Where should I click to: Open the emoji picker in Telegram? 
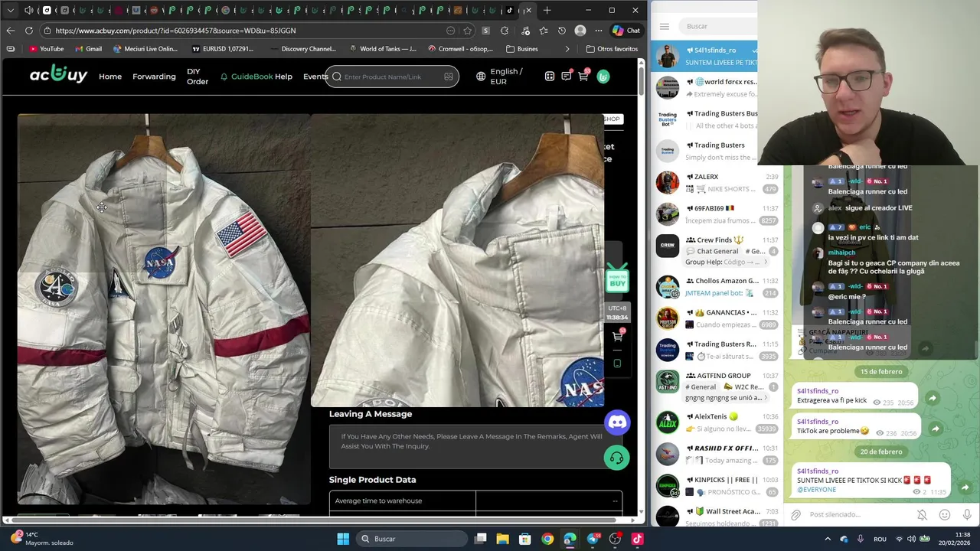945,515
